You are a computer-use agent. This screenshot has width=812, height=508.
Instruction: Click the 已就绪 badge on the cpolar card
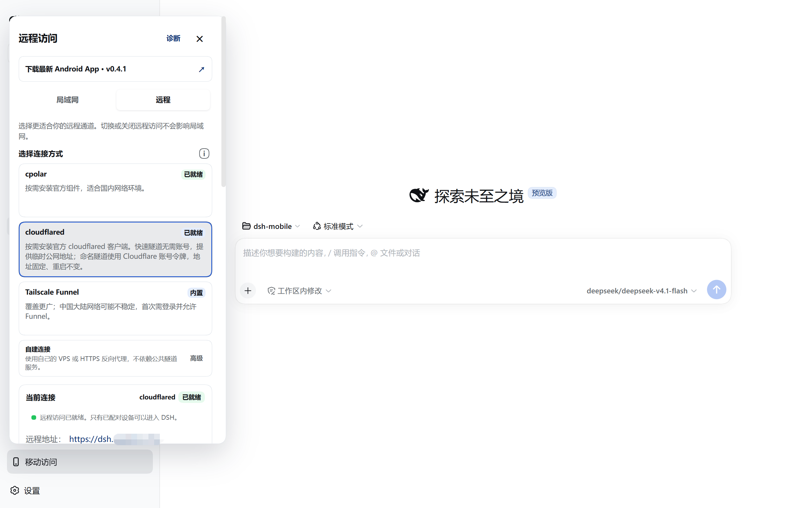coord(193,174)
